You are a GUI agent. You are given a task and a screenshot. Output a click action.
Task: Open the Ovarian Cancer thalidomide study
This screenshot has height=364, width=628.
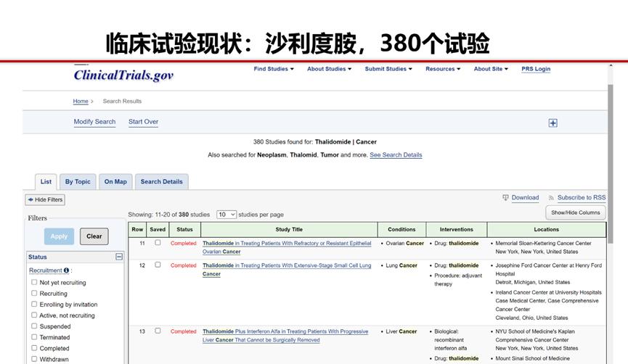287,247
